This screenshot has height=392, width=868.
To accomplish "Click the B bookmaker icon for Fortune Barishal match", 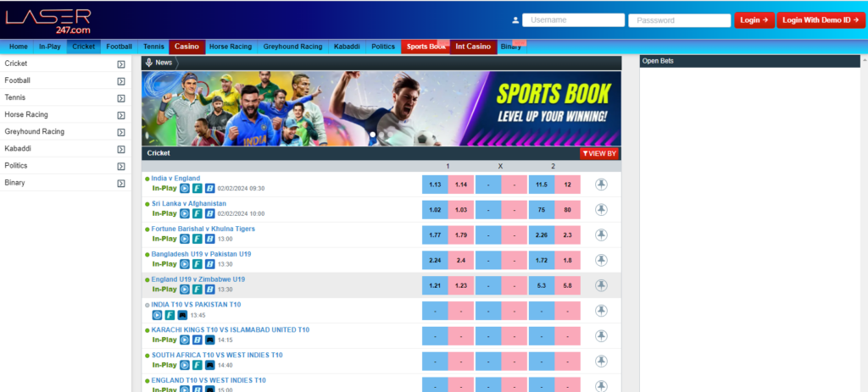I will (209, 240).
